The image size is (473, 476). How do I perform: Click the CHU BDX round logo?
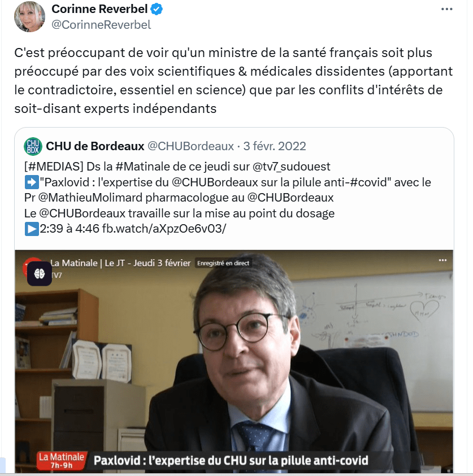(x=33, y=146)
